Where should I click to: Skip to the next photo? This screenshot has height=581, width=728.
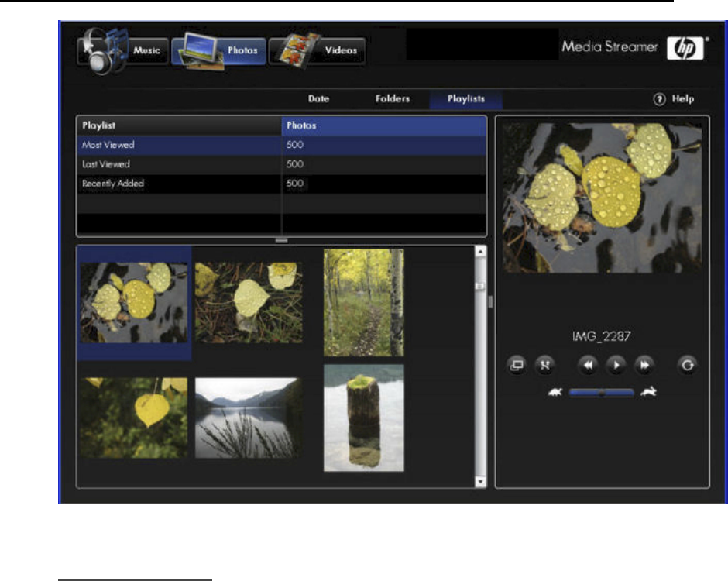click(x=644, y=366)
